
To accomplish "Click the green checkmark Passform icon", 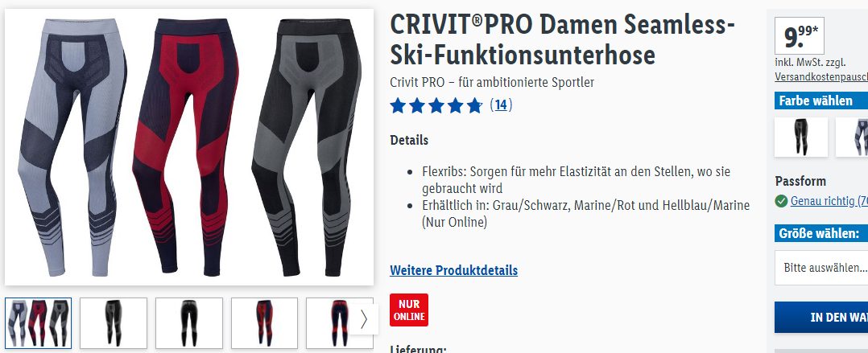I will tap(781, 201).
